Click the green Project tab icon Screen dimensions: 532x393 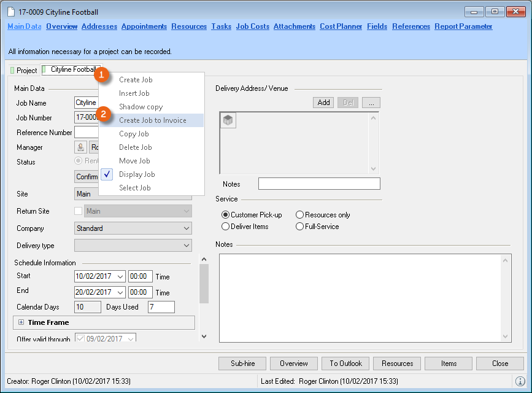point(12,71)
